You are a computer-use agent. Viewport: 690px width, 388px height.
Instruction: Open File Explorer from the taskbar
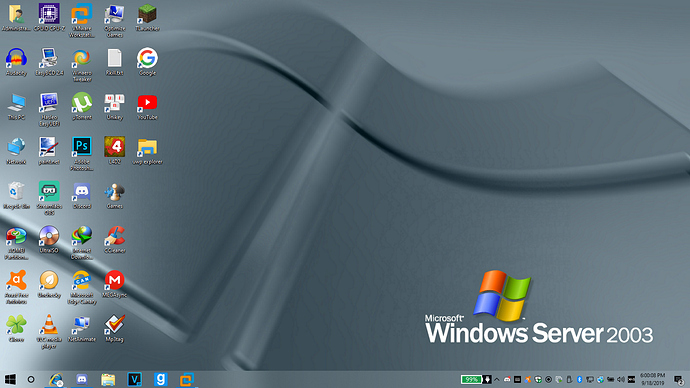(x=108, y=379)
